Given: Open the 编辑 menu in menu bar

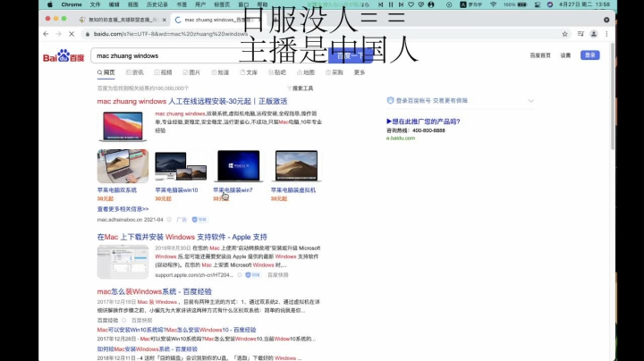Looking at the screenshot, I should (114, 4).
